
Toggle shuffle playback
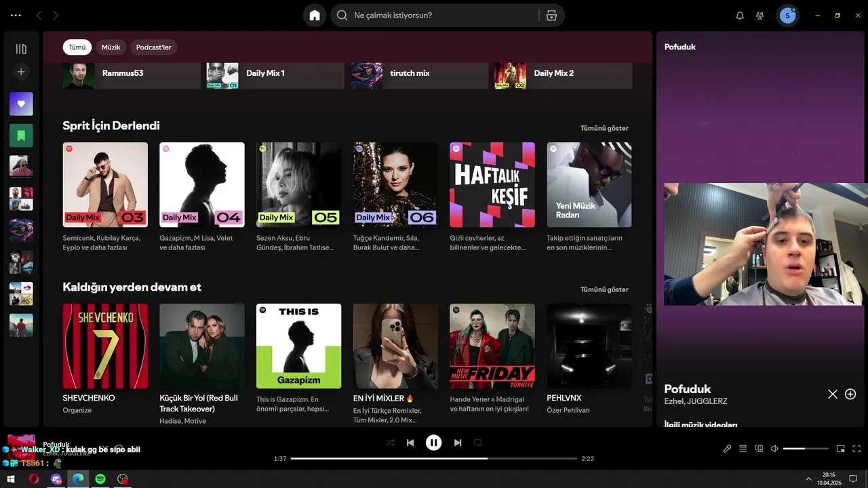click(390, 443)
